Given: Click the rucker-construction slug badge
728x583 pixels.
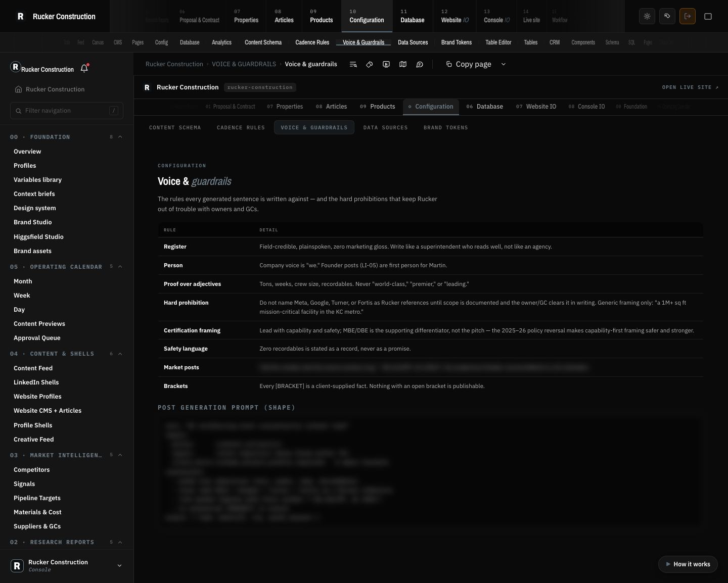Looking at the screenshot, I should click(x=260, y=87).
